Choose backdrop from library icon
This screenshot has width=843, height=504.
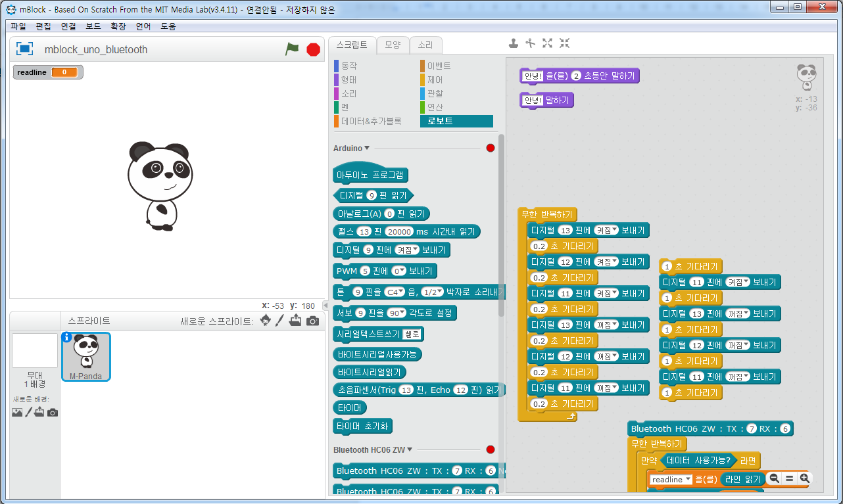[17, 412]
